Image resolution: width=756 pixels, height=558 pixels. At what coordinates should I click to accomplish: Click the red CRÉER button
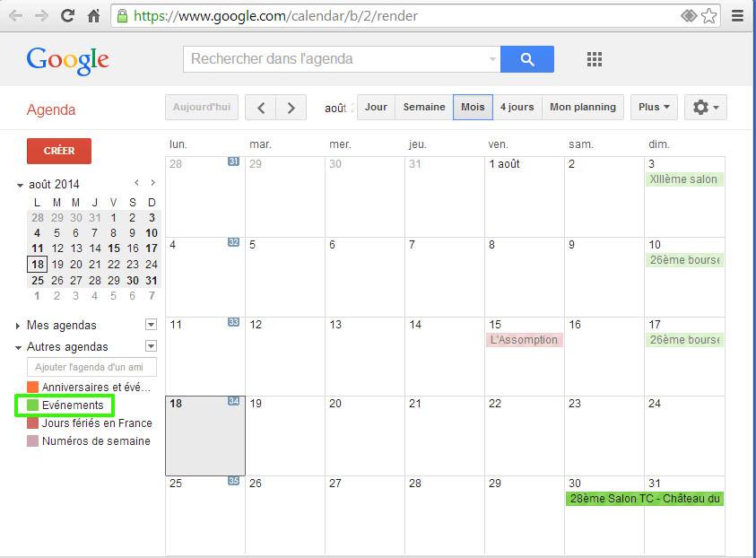(x=59, y=151)
